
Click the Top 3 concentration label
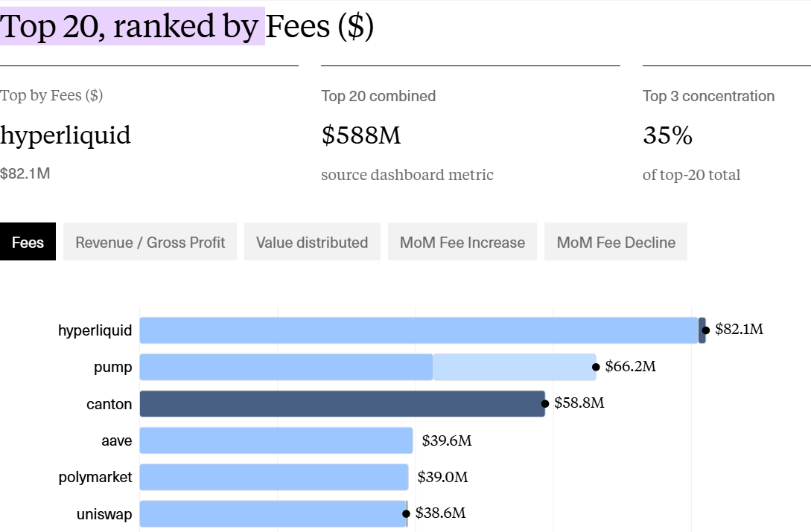[708, 96]
